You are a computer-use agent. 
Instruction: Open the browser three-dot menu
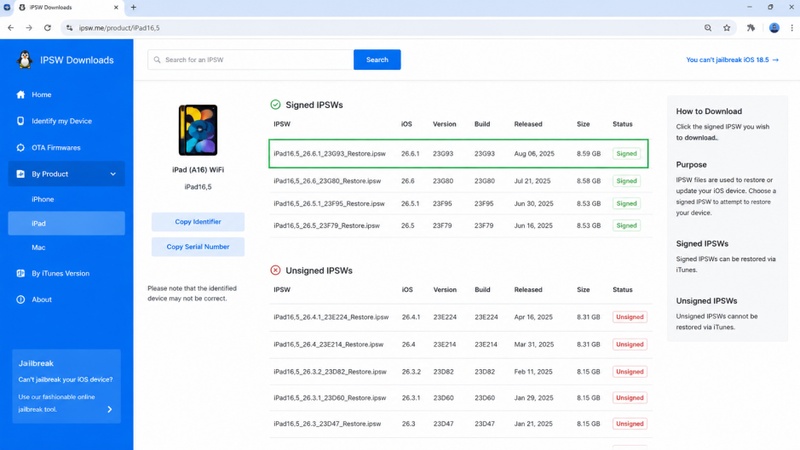point(792,28)
